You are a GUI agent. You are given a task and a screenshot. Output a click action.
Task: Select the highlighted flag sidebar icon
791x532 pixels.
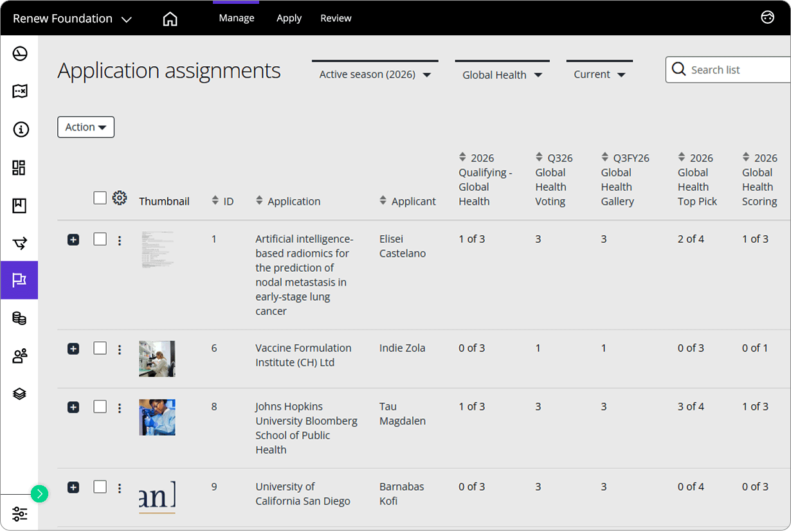tap(19, 280)
